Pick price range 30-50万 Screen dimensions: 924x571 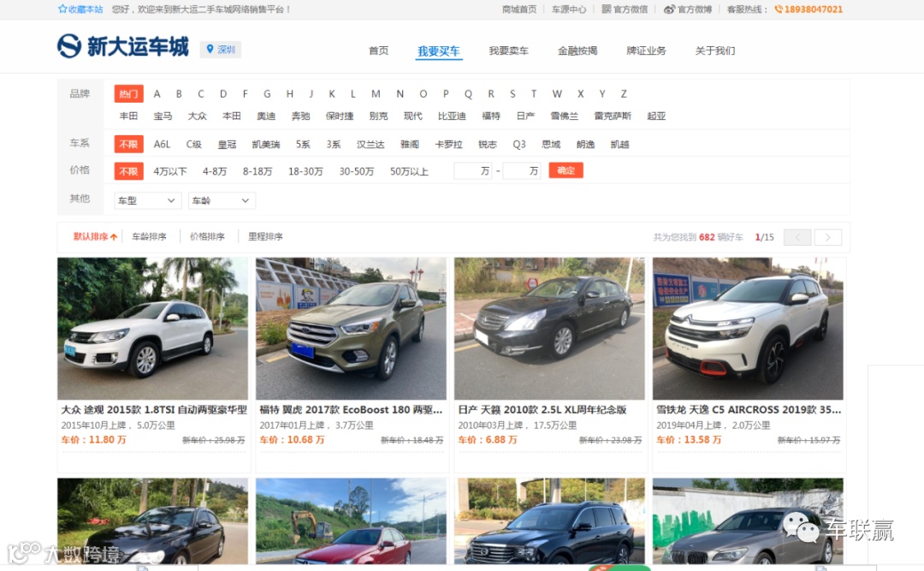click(357, 171)
